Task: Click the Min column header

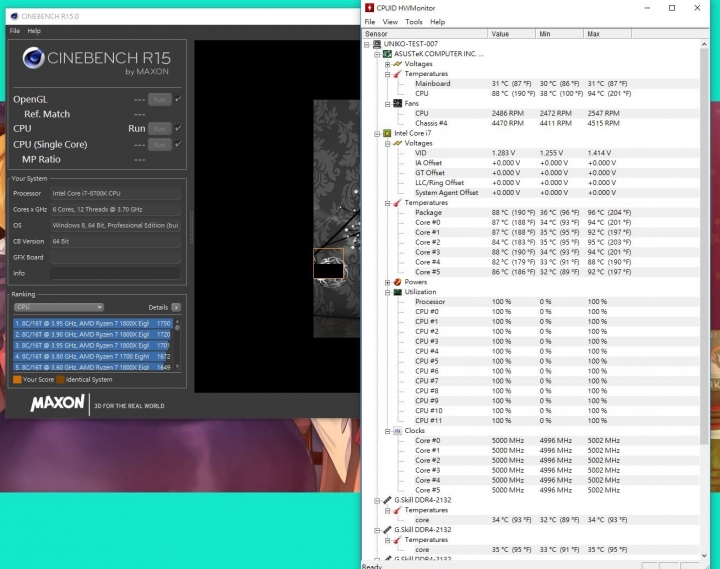Action: 560,34
